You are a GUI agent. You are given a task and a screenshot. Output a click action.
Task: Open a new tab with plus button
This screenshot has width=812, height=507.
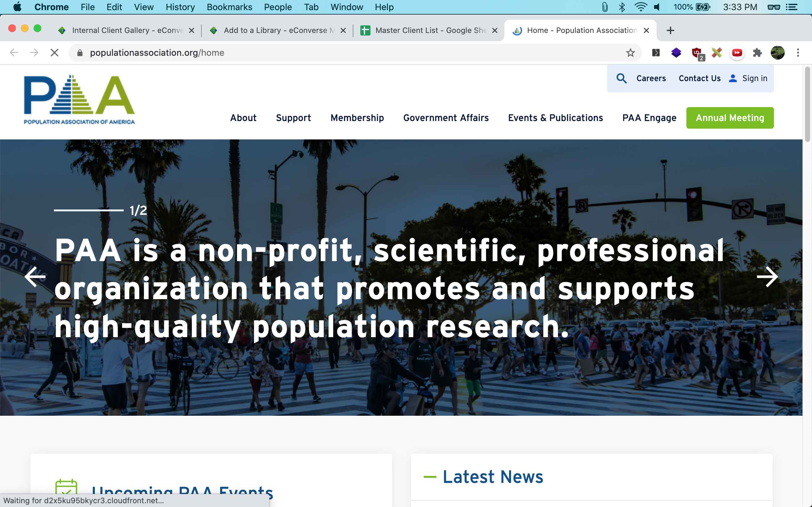(670, 30)
